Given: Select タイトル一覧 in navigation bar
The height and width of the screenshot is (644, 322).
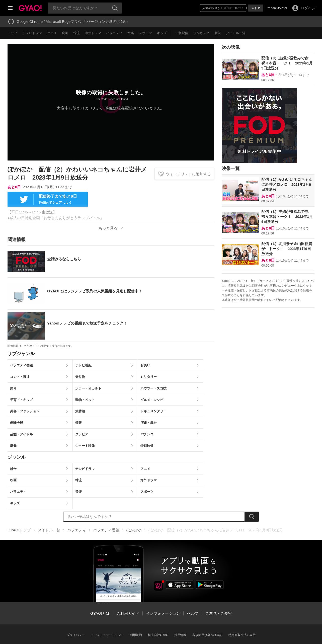Looking at the screenshot, I should pos(236,33).
